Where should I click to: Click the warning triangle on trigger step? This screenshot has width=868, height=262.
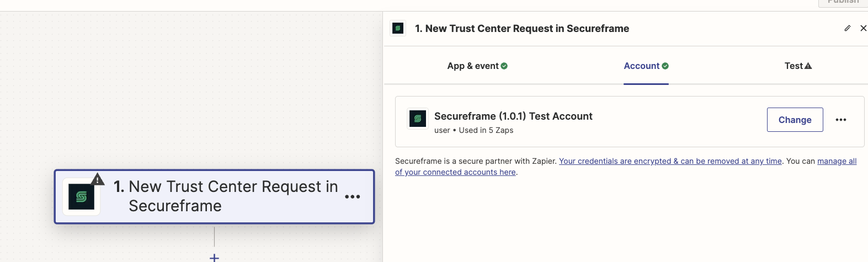tap(97, 179)
